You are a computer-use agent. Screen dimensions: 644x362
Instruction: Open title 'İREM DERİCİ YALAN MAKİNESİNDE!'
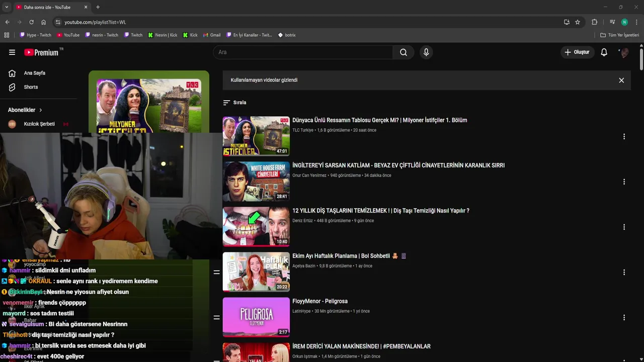tap(361, 346)
